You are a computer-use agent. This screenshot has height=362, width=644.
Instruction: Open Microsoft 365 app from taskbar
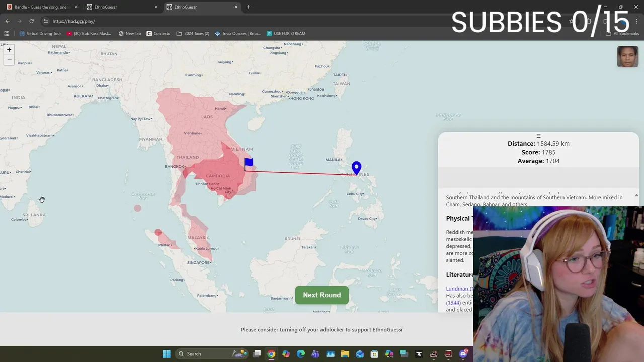pyautogui.click(x=389, y=354)
